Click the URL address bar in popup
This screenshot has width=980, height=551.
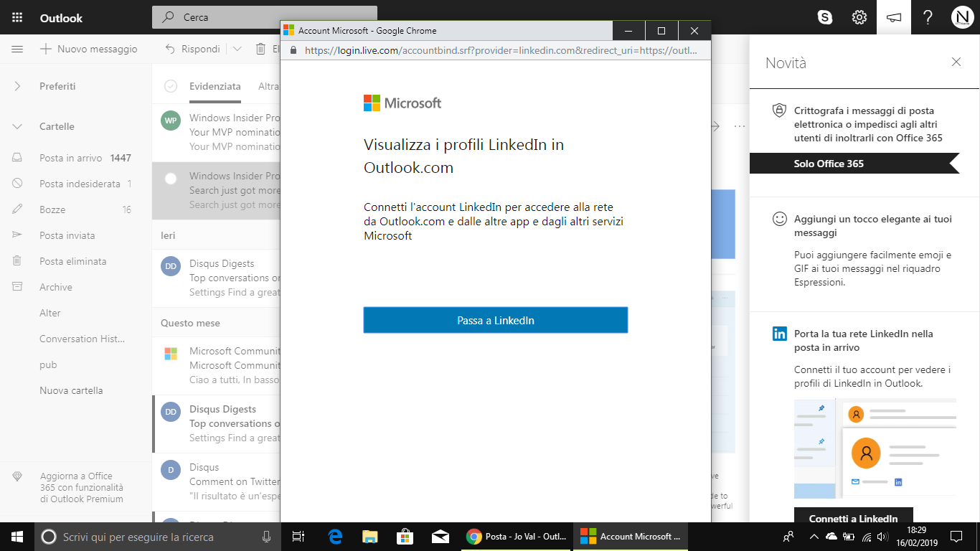click(x=501, y=51)
